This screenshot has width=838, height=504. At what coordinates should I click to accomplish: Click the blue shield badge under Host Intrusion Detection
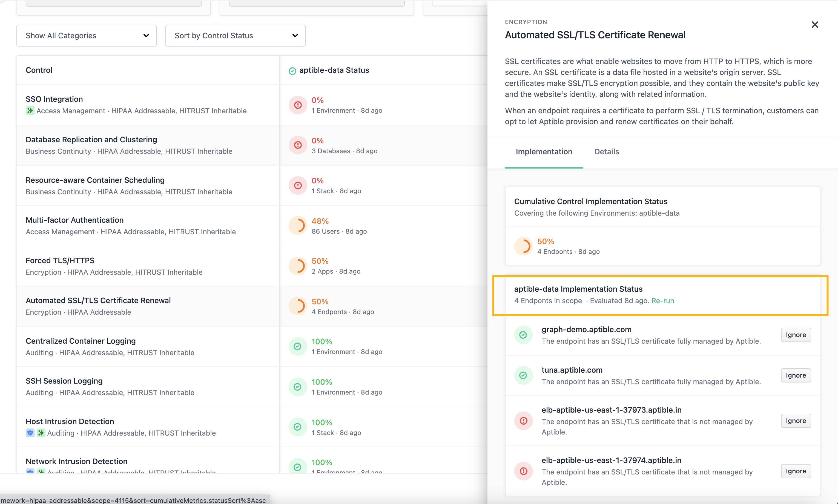pos(30,433)
